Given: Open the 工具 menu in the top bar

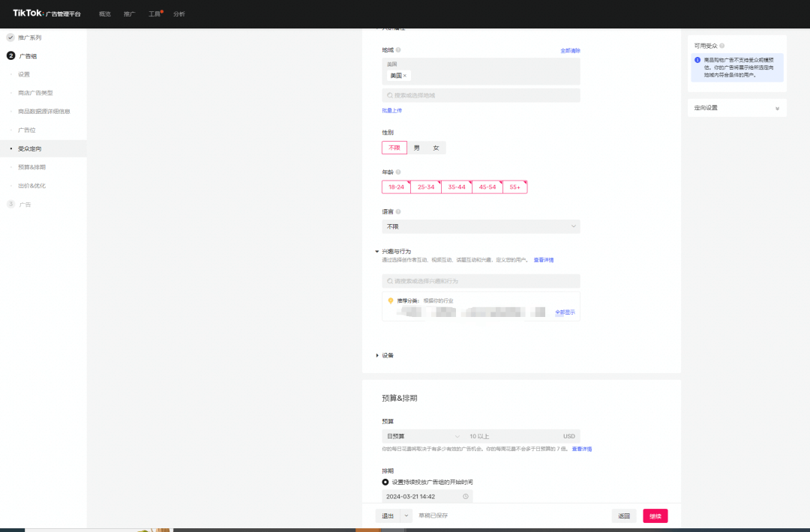Looking at the screenshot, I should (x=154, y=14).
